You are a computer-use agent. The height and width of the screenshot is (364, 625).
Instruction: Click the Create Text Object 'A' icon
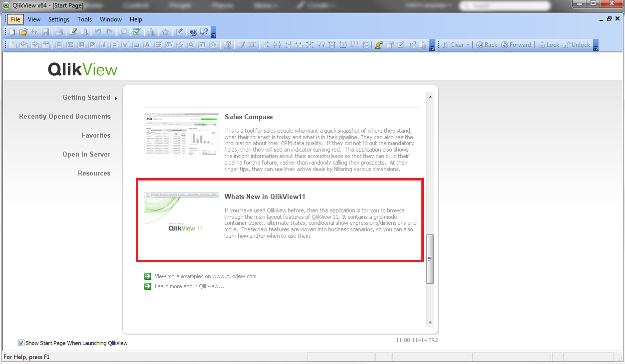click(x=147, y=45)
